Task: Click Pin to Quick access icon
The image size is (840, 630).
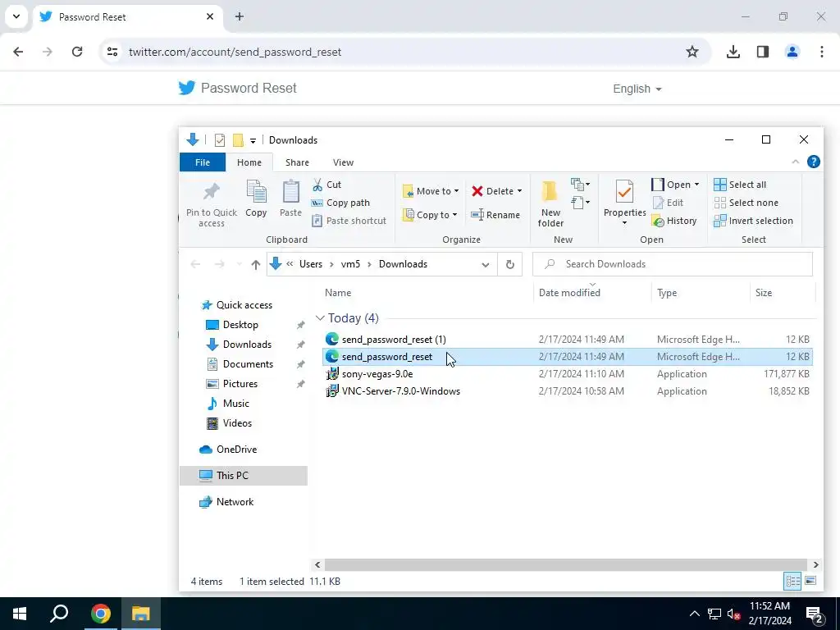Action: [x=211, y=191]
